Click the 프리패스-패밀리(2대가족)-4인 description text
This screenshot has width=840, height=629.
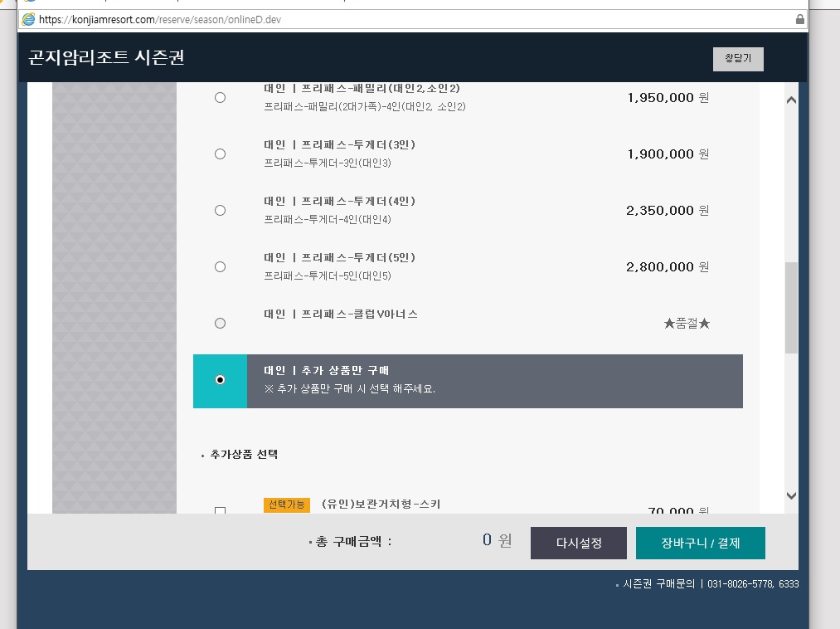[364, 107]
